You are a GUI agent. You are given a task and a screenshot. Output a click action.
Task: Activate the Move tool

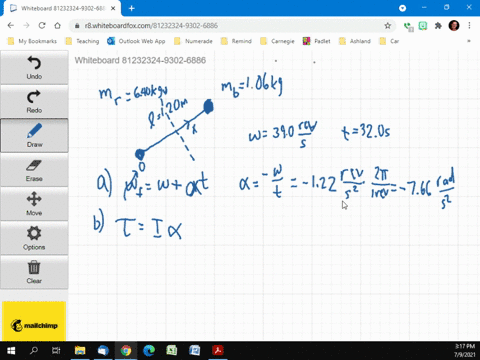(x=34, y=204)
